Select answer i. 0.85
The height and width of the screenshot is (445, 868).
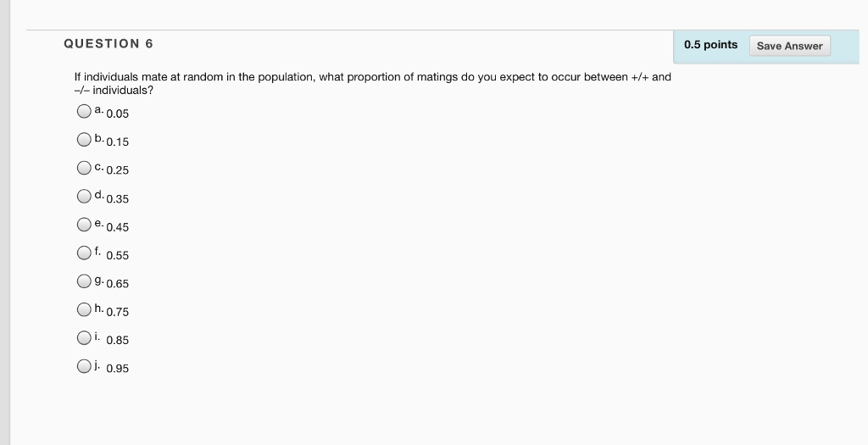coord(84,337)
